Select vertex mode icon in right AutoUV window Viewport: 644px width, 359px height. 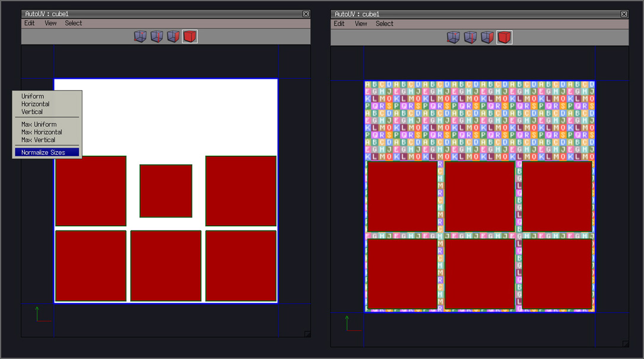[453, 37]
